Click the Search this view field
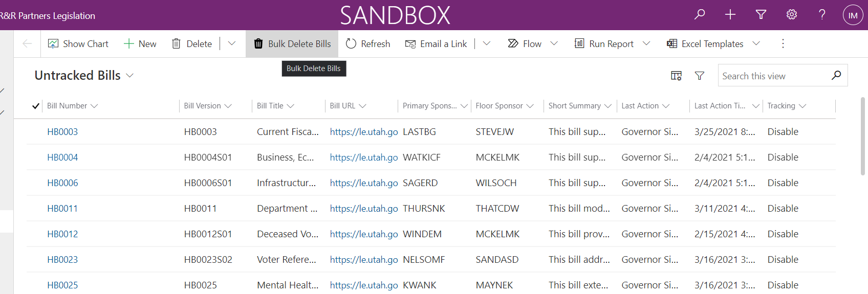Screen dimensions: 868x294 click(773, 76)
